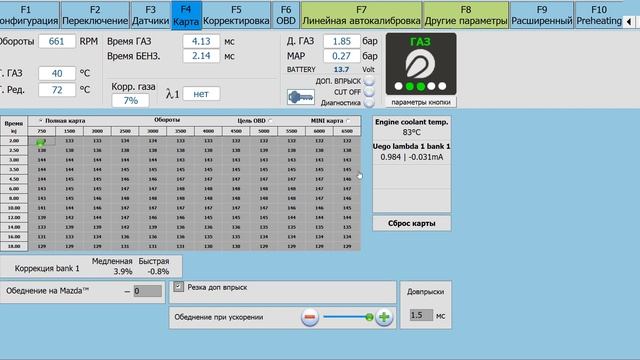Screen dimensions: 640x360
Task: Click the Обороты RPM value 661
Action: click(x=57, y=41)
